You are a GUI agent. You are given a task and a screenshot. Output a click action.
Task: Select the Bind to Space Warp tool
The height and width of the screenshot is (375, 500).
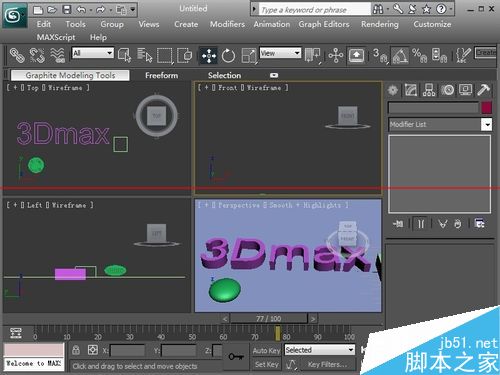coord(58,55)
